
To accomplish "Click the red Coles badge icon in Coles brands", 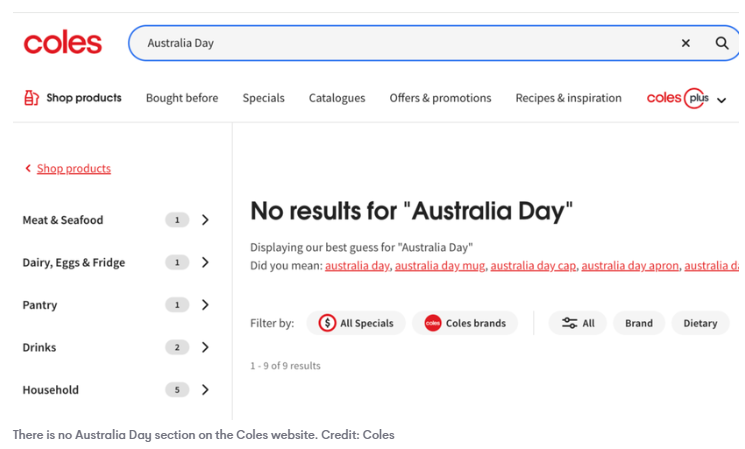I will click(x=433, y=323).
